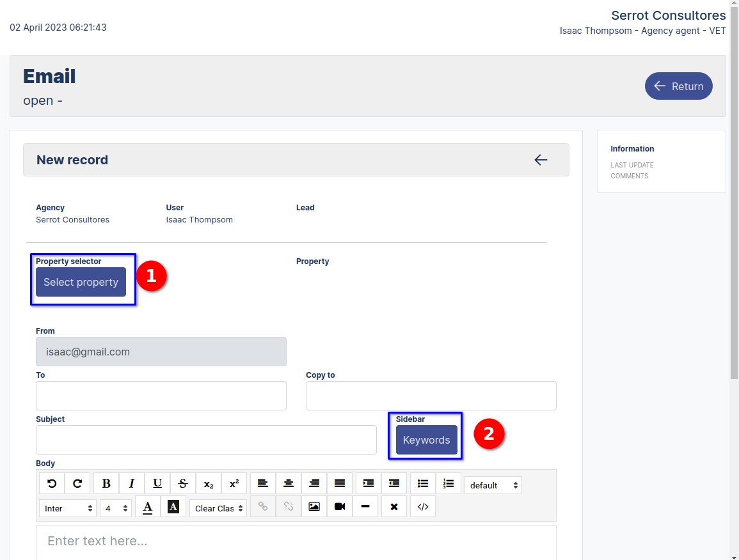Toggle strikethrough formatting
The height and width of the screenshot is (560, 739).
(183, 483)
